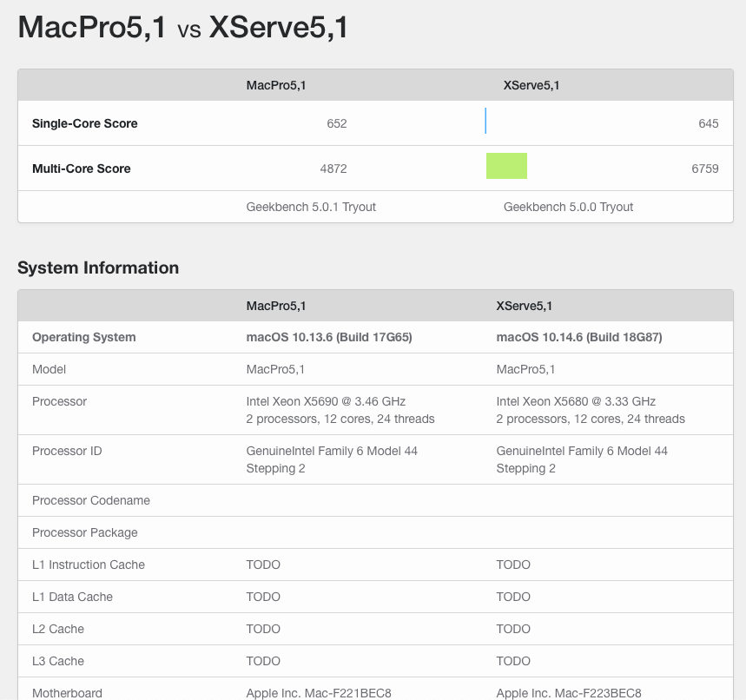This screenshot has width=746, height=700.
Task: Click the Geekbench 5.0.1 Tryout text
Action: click(311, 207)
